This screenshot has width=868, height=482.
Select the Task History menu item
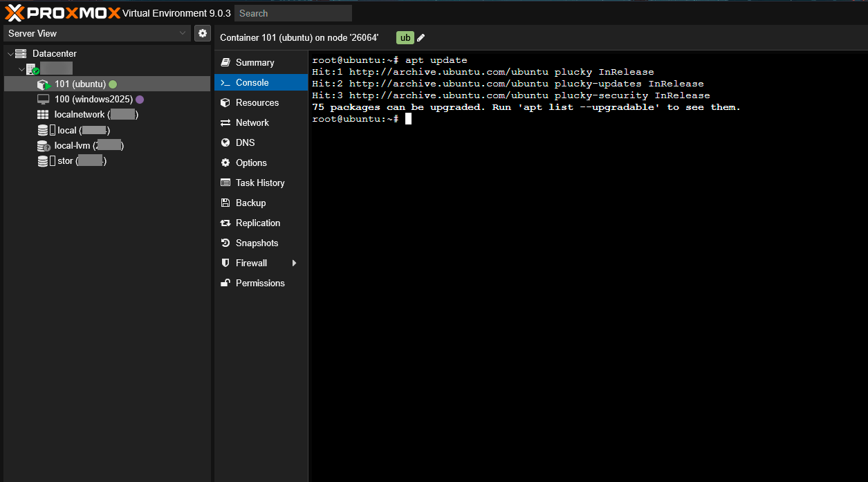[x=260, y=183]
